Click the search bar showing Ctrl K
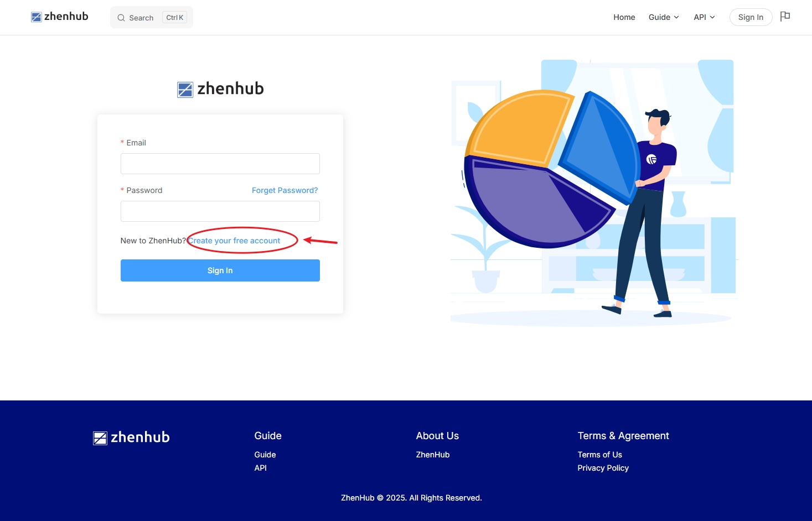The image size is (812, 521). [x=151, y=17]
